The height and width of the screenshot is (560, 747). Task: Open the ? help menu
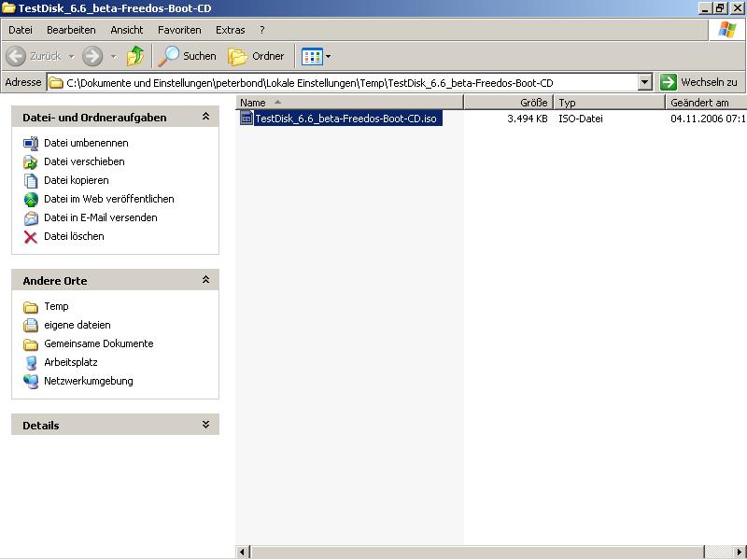(262, 30)
